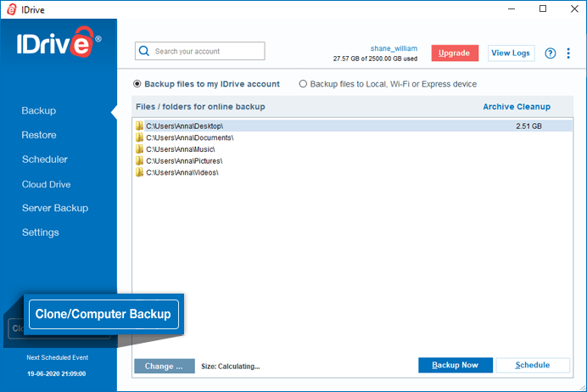
Task: Click the View Logs button
Action: pyautogui.click(x=511, y=53)
